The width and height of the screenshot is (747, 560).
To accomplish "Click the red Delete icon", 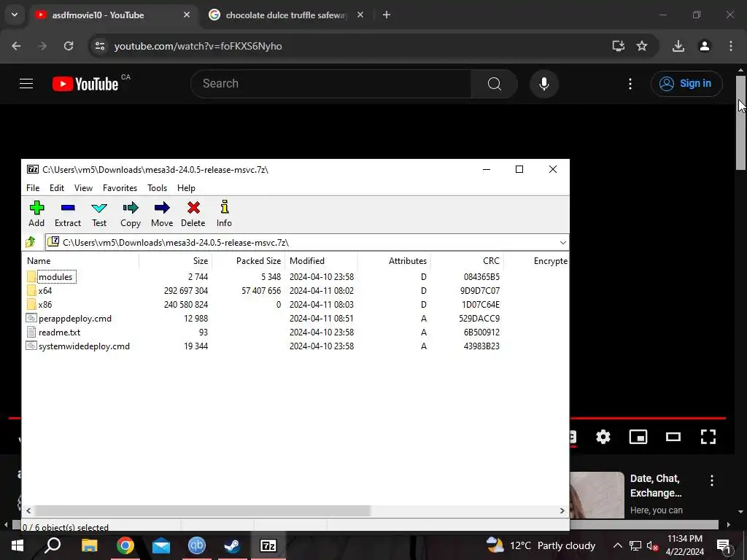I will [x=193, y=214].
